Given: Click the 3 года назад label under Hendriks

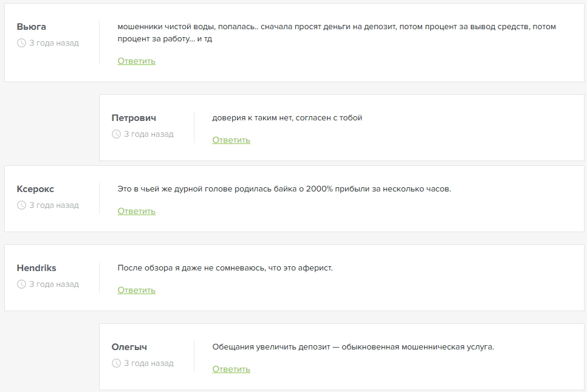Looking at the screenshot, I should [x=53, y=284].
